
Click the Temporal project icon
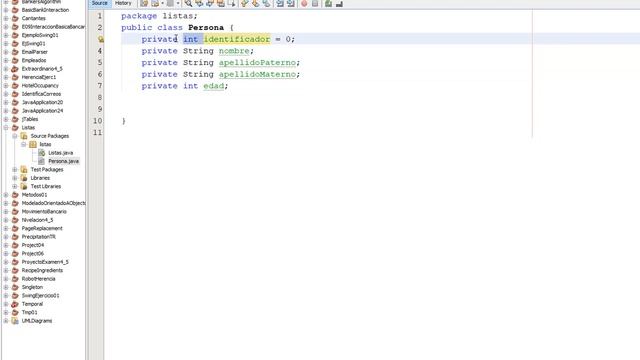point(15,304)
